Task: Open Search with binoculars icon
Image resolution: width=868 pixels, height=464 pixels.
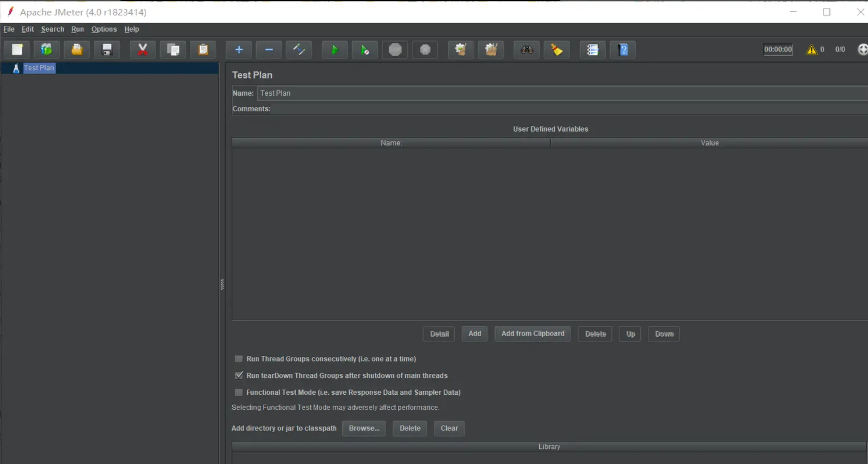Action: click(x=526, y=50)
